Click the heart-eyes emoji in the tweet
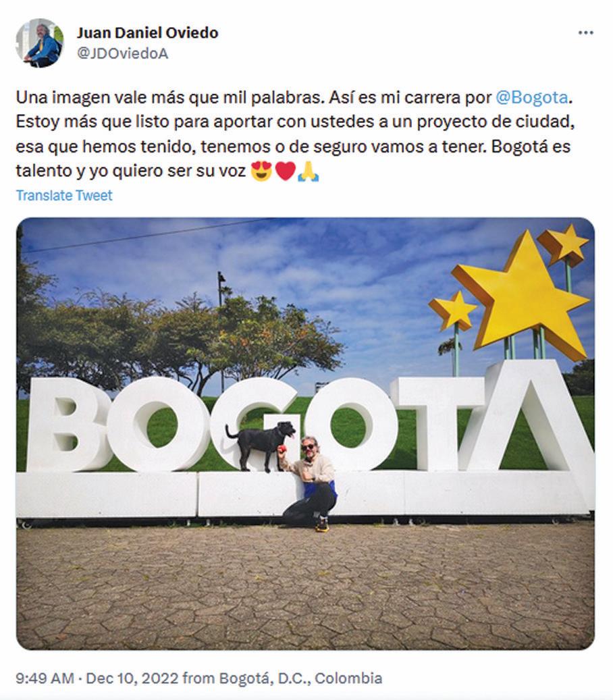The image size is (613, 700). 261,171
